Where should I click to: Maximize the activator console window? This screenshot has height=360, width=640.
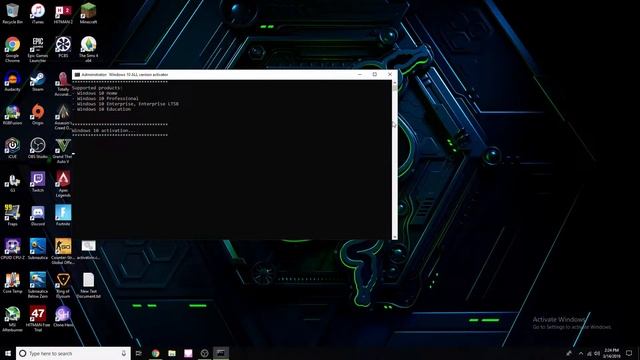tap(374, 74)
